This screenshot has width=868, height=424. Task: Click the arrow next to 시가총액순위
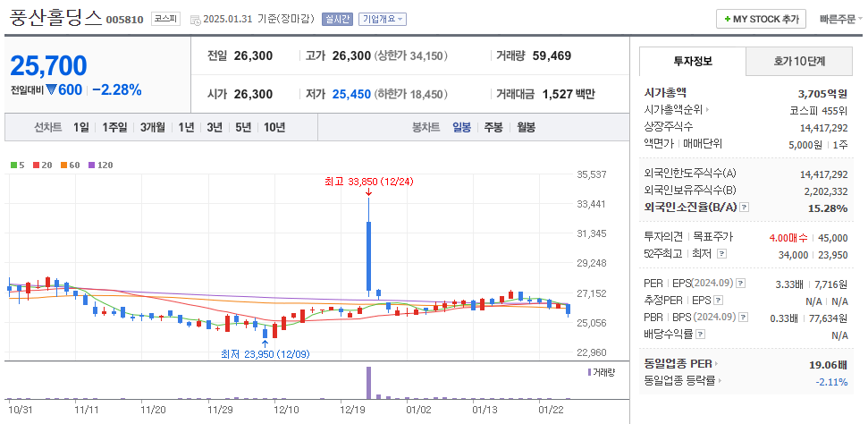pyautogui.click(x=707, y=110)
